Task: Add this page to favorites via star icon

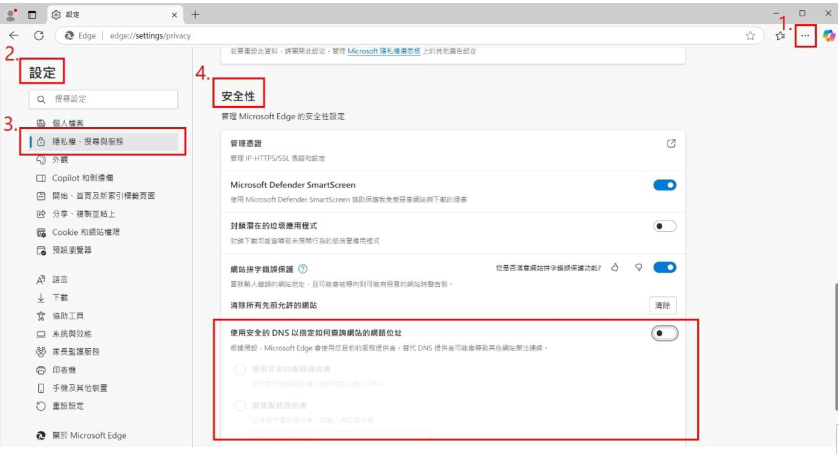Action: (750, 36)
